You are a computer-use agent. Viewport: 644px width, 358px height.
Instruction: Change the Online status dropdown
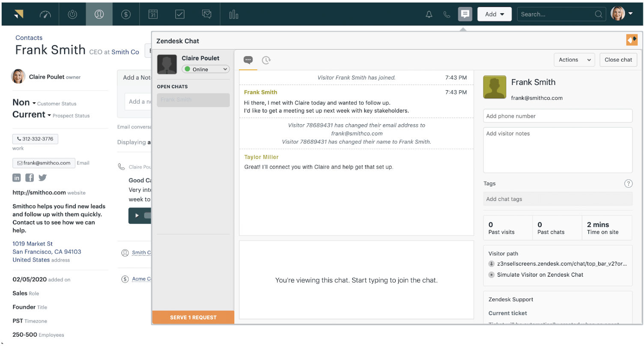(206, 69)
